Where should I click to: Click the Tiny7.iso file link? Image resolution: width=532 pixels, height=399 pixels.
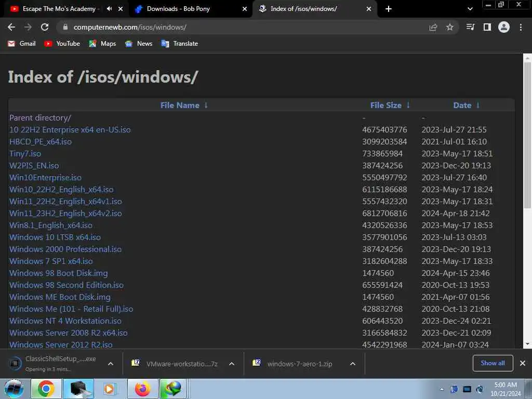[25, 153]
